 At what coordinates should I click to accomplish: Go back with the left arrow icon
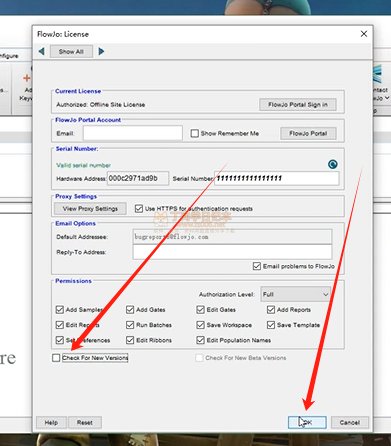(x=42, y=51)
